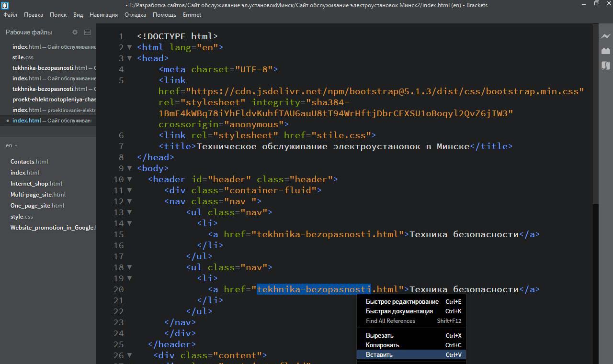This screenshot has height=364, width=613.
Task: Click the Brackets app icon in title bar
Action: [x=5, y=5]
